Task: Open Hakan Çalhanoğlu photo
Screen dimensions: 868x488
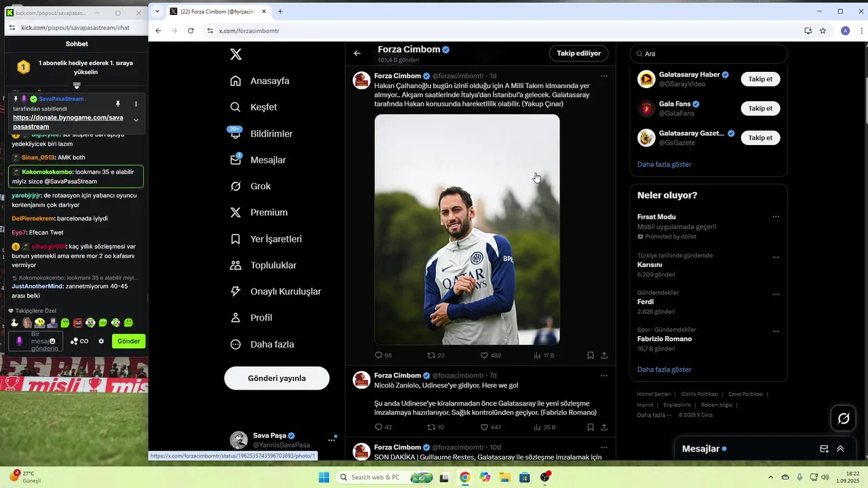Action: point(467,229)
